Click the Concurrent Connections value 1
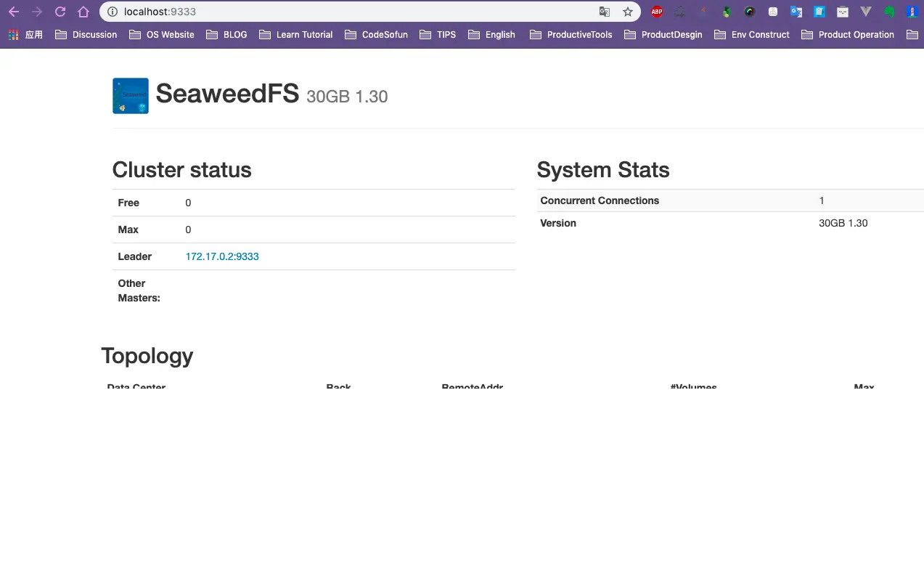 [822, 200]
